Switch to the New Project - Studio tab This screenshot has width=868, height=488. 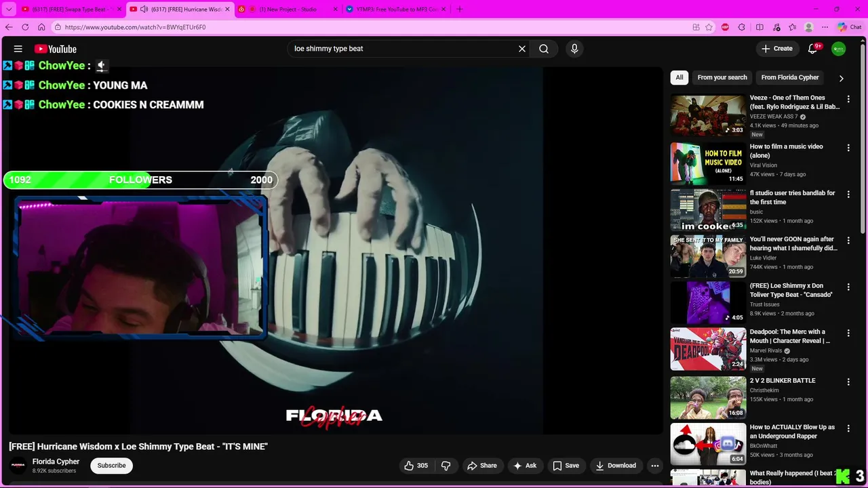[288, 9]
